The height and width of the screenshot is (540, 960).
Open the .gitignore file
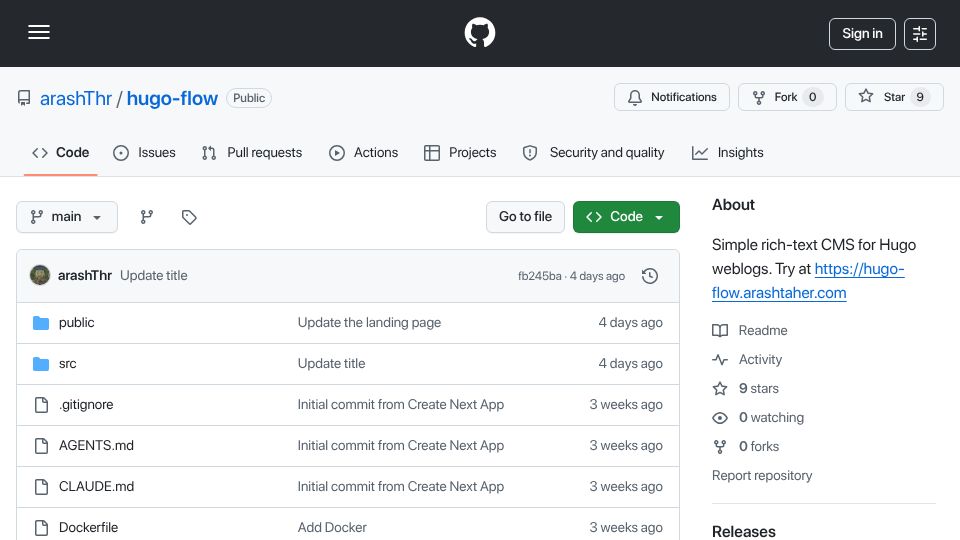click(x=86, y=405)
